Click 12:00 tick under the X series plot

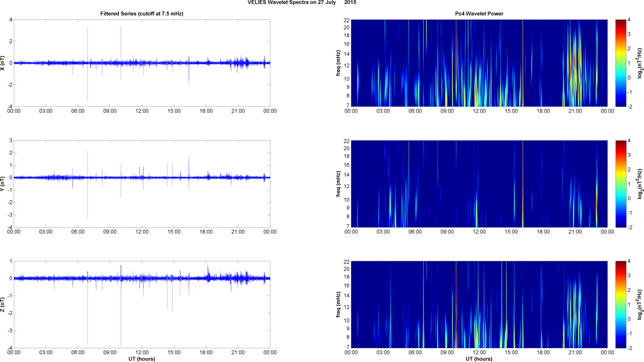click(142, 111)
